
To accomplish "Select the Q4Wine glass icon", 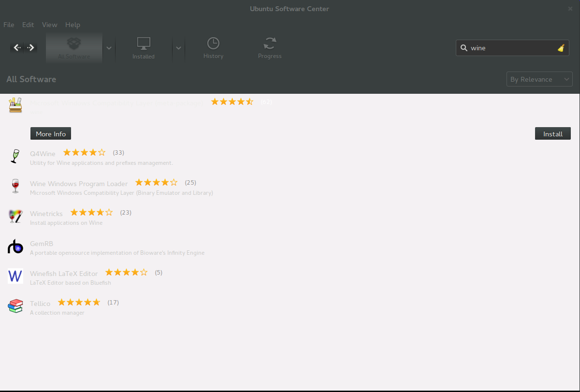I will tap(15, 156).
